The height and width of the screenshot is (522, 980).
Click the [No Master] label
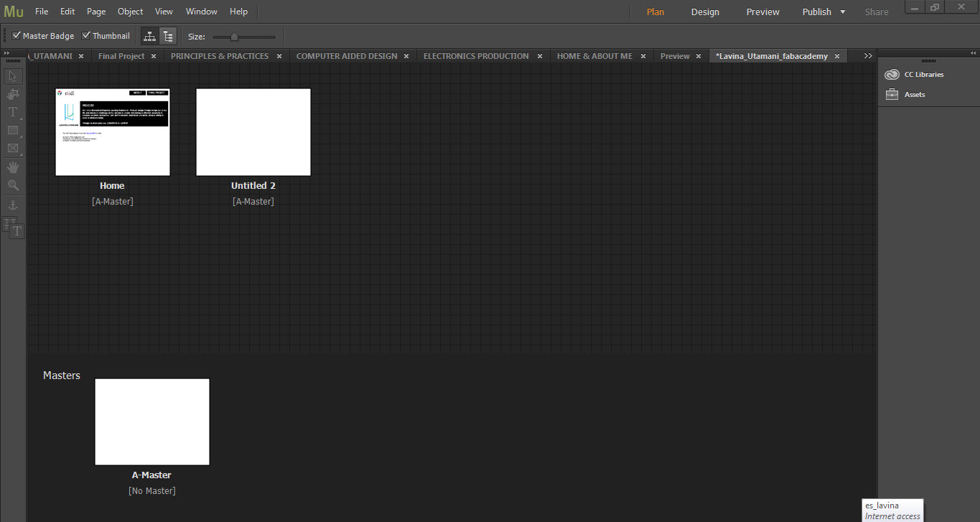(x=152, y=491)
